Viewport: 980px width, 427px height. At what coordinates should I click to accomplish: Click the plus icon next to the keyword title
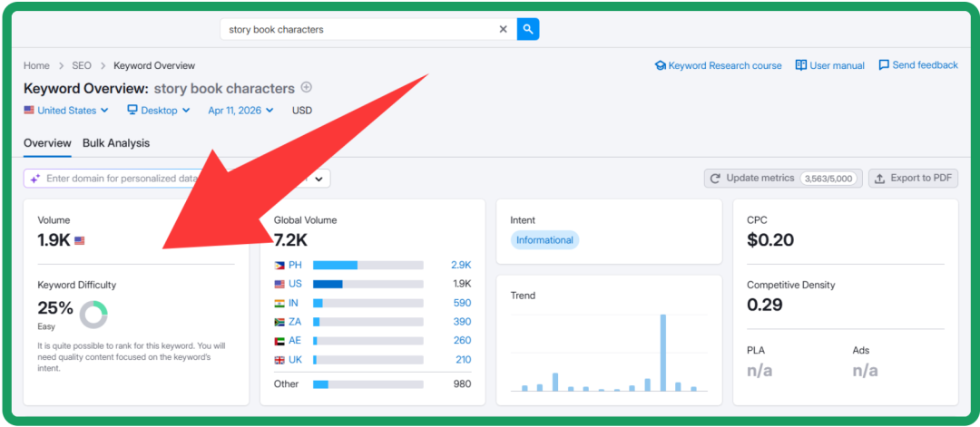307,87
